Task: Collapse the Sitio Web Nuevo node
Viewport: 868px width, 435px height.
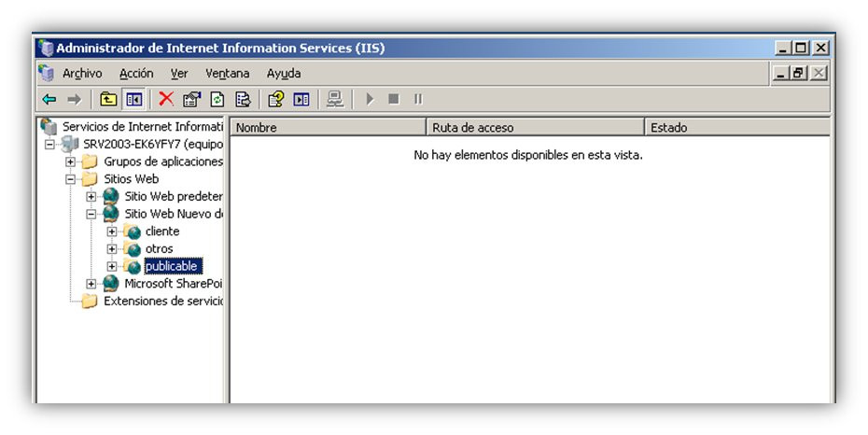Action: pyautogui.click(x=91, y=214)
